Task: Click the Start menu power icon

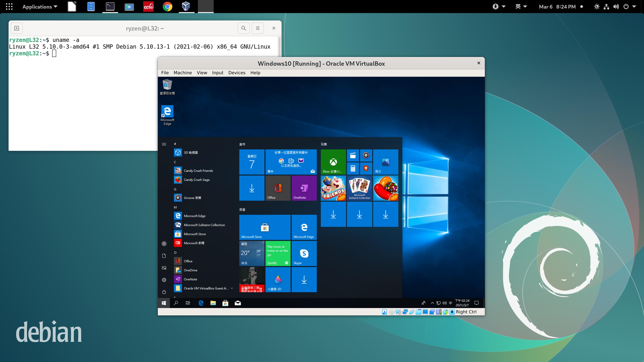Action: tap(164, 292)
